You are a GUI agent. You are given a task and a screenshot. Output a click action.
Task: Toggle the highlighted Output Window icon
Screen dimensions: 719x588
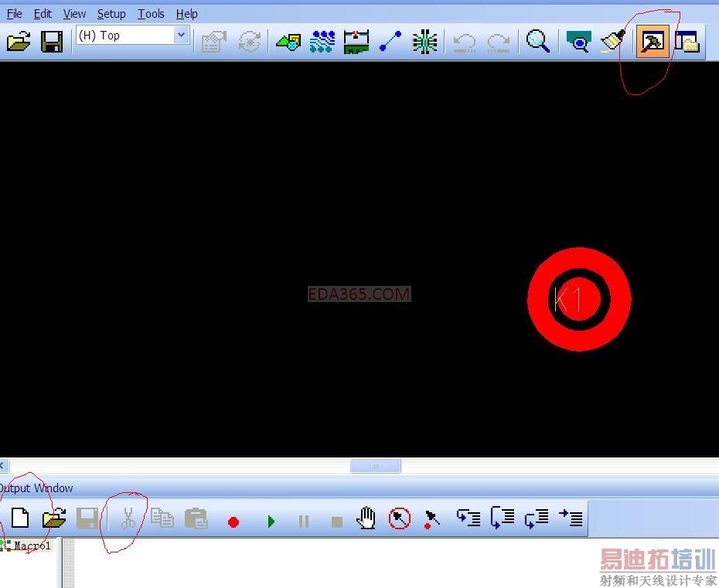click(652, 42)
